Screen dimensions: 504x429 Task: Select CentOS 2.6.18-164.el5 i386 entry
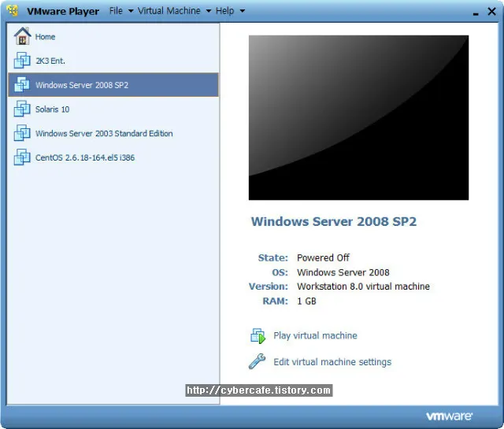[113, 157]
